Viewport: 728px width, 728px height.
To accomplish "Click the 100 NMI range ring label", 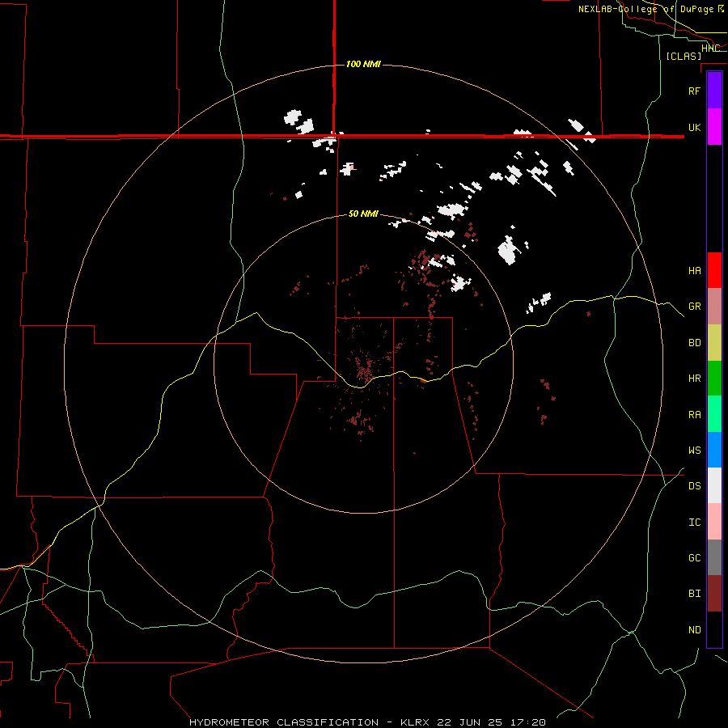I will (363, 64).
